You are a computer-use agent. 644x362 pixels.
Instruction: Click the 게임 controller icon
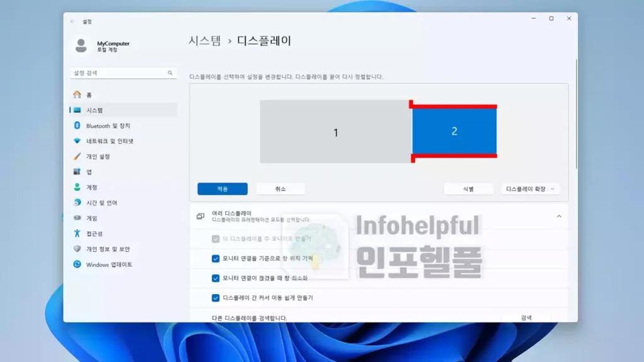pyautogui.click(x=77, y=218)
